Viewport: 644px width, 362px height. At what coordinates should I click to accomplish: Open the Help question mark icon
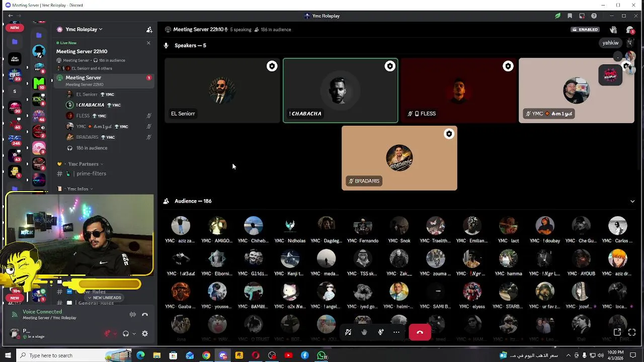pos(594,16)
